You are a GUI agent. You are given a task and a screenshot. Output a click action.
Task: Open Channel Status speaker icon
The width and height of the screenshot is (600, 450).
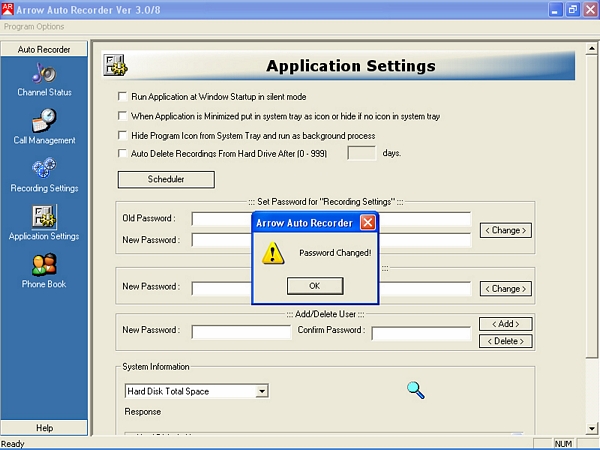coord(44,73)
